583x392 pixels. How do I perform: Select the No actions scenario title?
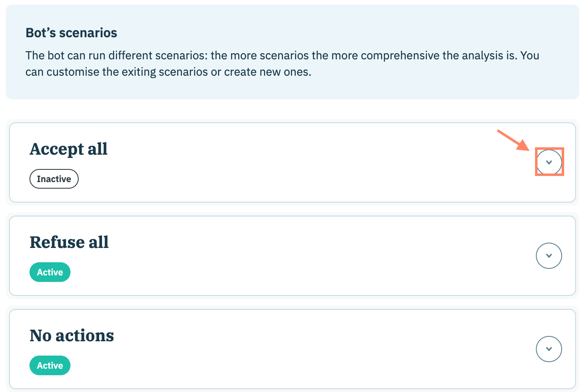pos(72,336)
